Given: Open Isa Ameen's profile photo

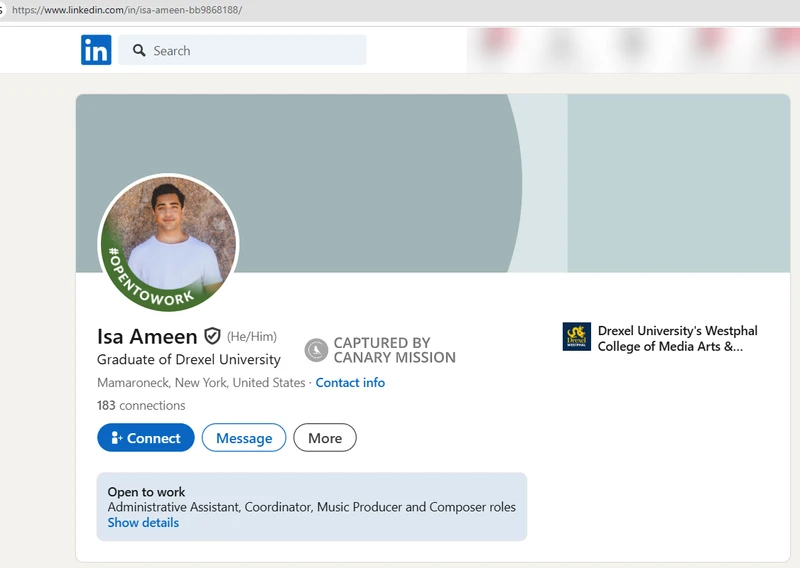Looking at the screenshot, I should [x=168, y=243].
